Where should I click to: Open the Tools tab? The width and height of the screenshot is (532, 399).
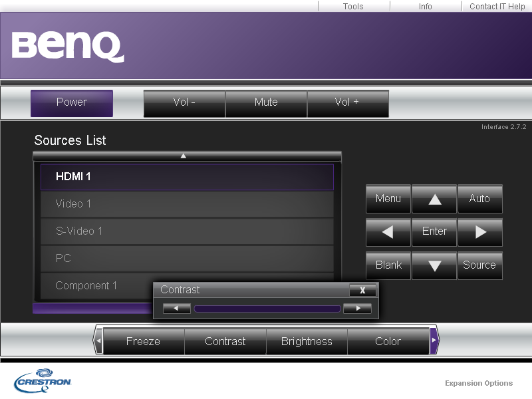pyautogui.click(x=353, y=7)
